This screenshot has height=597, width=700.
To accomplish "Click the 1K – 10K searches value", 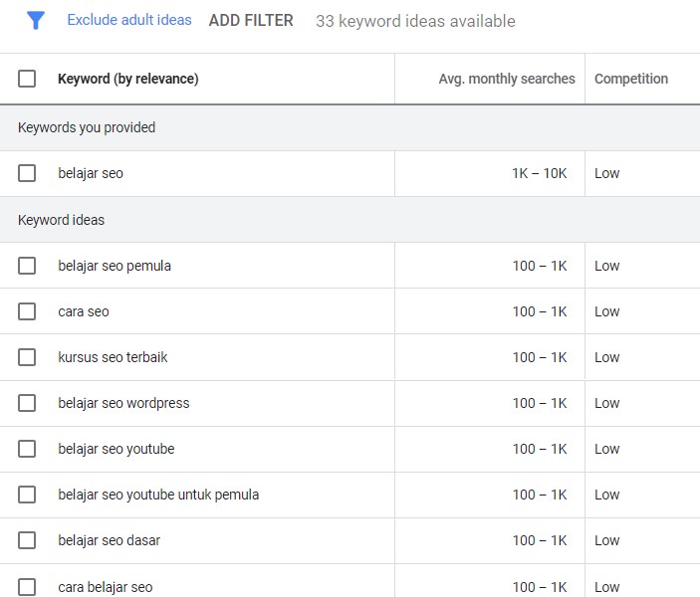I will tap(540, 173).
